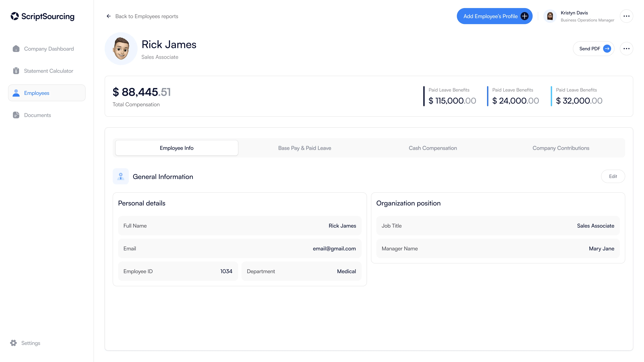Click Rick James profile photo
Image resolution: width=644 pixels, height=362 pixels.
point(121,48)
